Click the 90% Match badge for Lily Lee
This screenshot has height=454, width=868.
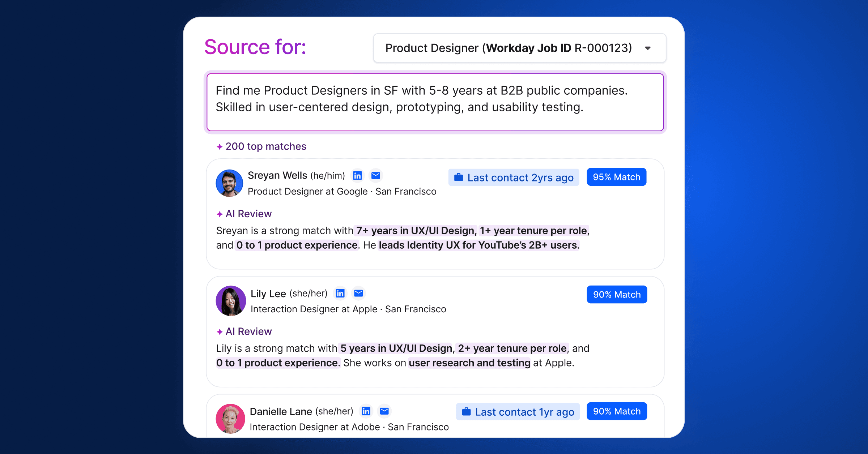pyautogui.click(x=617, y=294)
